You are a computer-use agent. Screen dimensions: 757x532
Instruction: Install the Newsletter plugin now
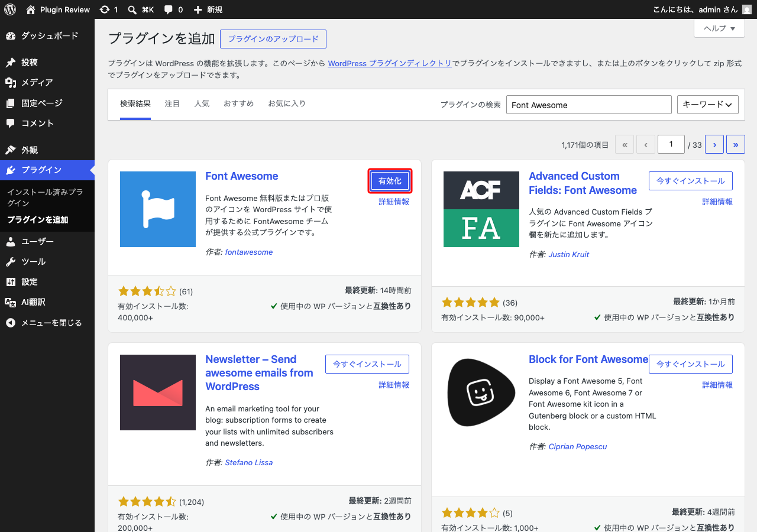click(x=367, y=364)
